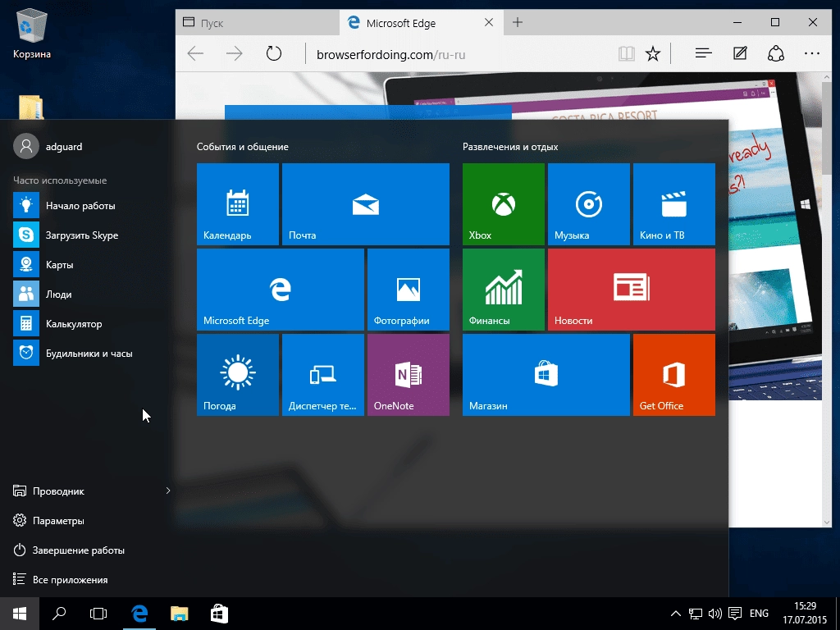Open Alarms & Clock (Будильники и часы)

pyautogui.click(x=85, y=353)
